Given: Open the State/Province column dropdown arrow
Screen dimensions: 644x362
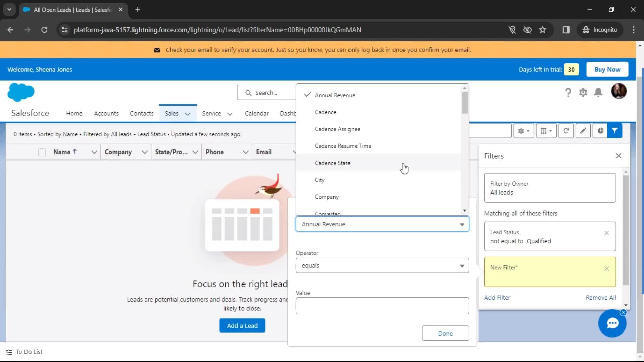Looking at the screenshot, I should [x=195, y=152].
